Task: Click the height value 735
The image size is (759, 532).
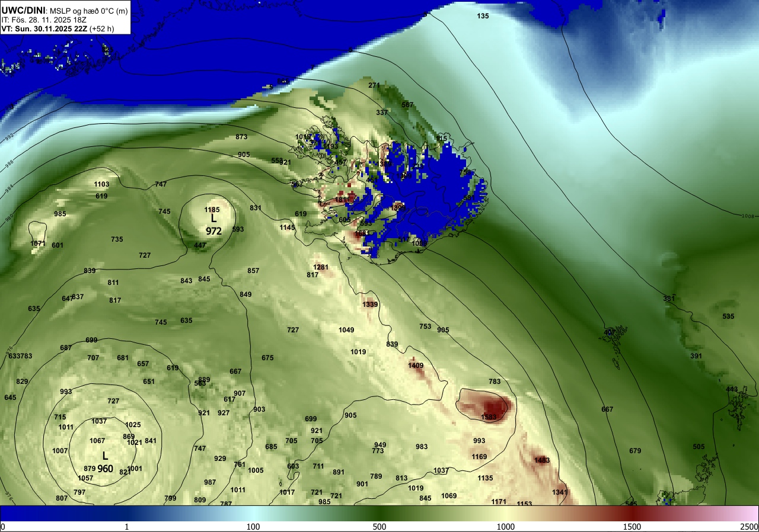Action: coord(117,239)
